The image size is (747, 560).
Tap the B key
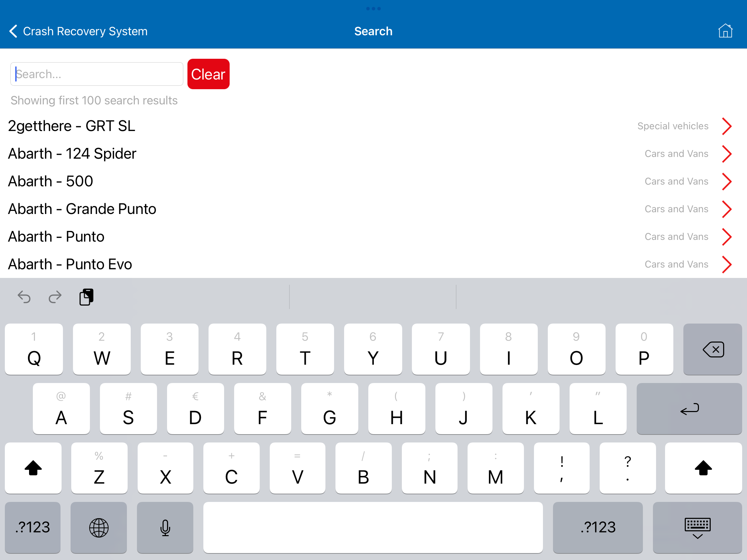click(x=363, y=468)
